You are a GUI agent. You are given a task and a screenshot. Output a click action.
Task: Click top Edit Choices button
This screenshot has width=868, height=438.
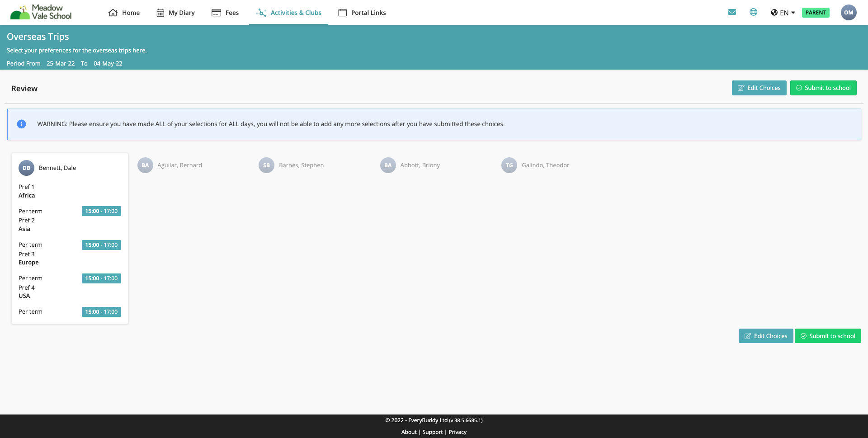tap(759, 88)
